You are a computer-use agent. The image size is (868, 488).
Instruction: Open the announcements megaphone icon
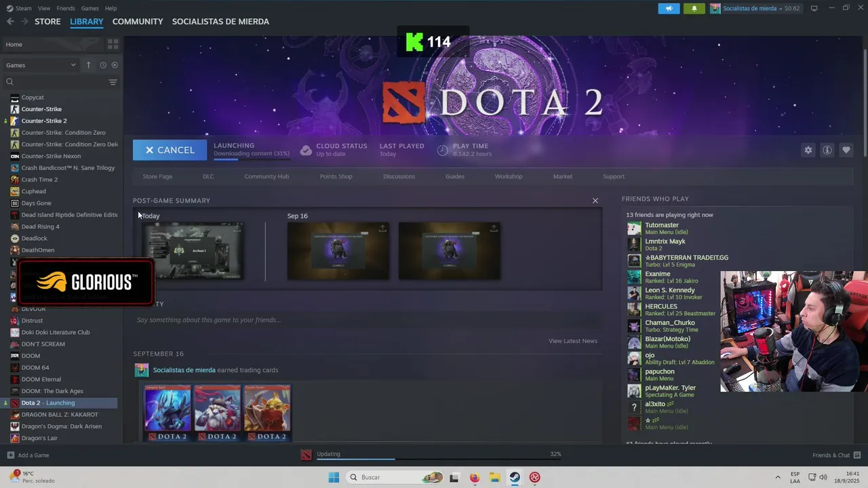coord(669,8)
